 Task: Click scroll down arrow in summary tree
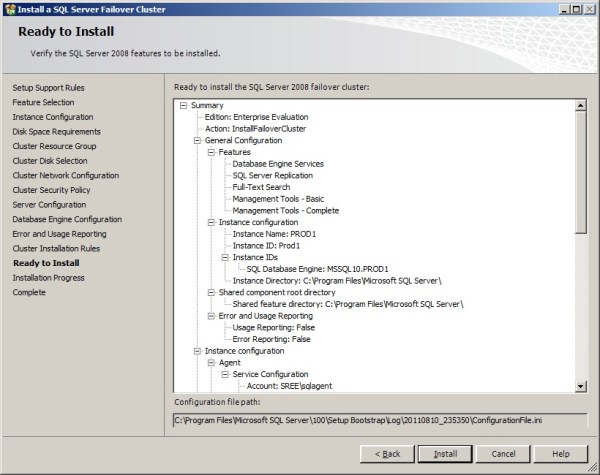point(580,386)
